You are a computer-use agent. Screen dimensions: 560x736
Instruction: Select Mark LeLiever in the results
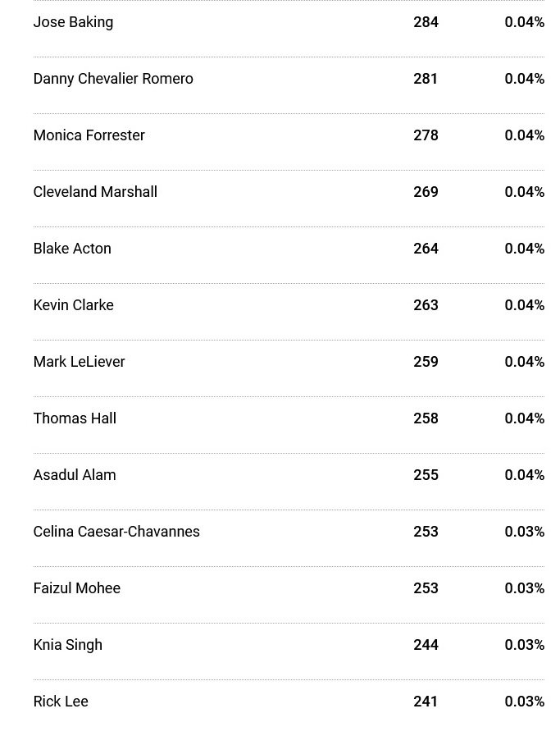tap(80, 361)
